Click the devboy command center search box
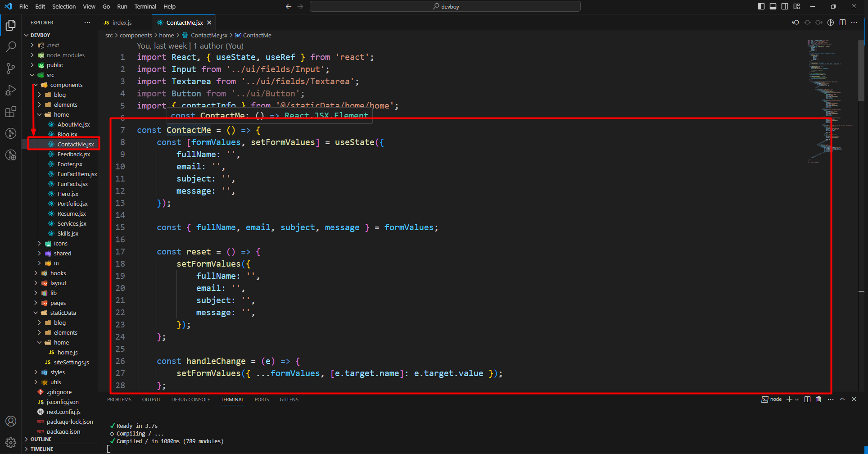 [445, 6]
